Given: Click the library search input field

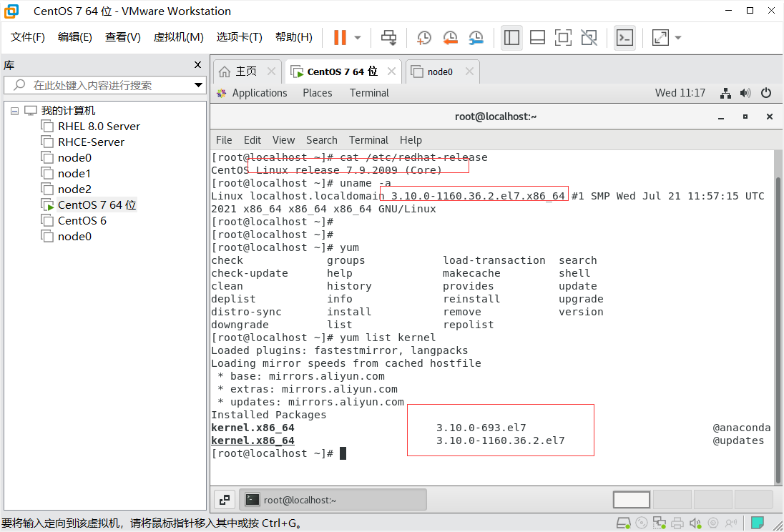Looking at the screenshot, I should [100, 84].
